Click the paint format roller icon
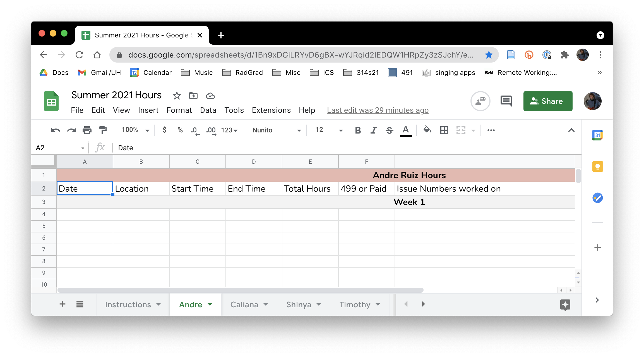 pos(103,130)
